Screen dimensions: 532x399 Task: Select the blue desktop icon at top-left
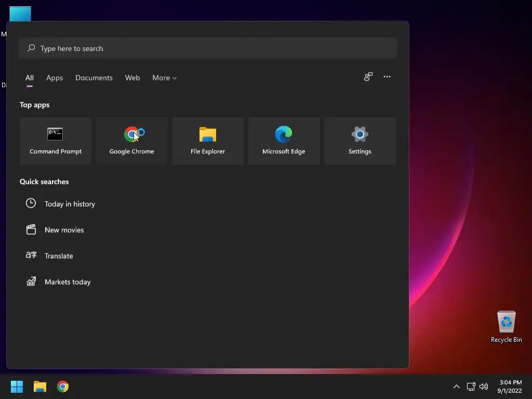click(x=20, y=14)
